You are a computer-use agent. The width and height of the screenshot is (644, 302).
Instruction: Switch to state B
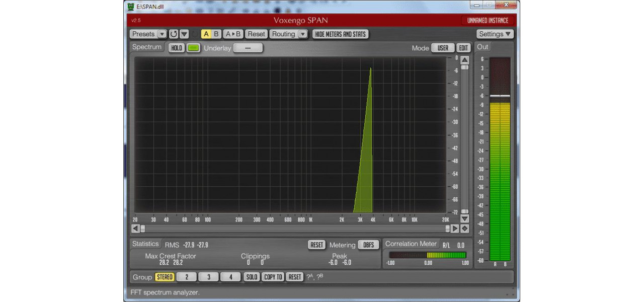tap(216, 34)
